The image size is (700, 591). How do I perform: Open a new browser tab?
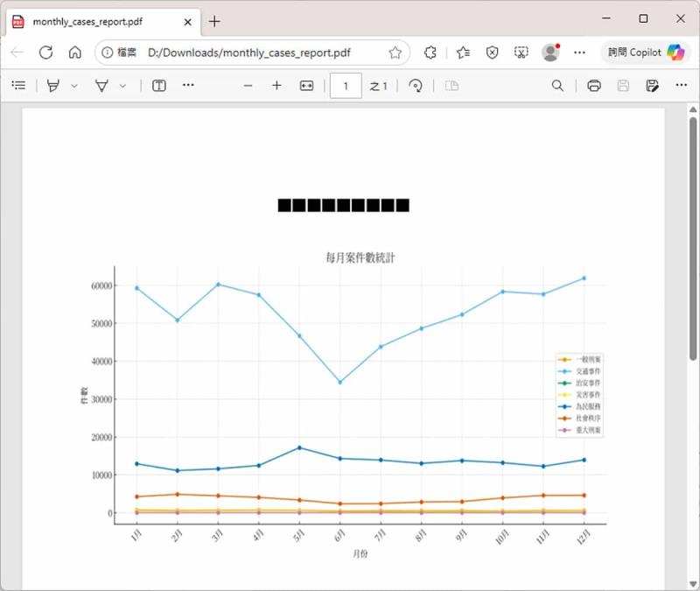[214, 21]
